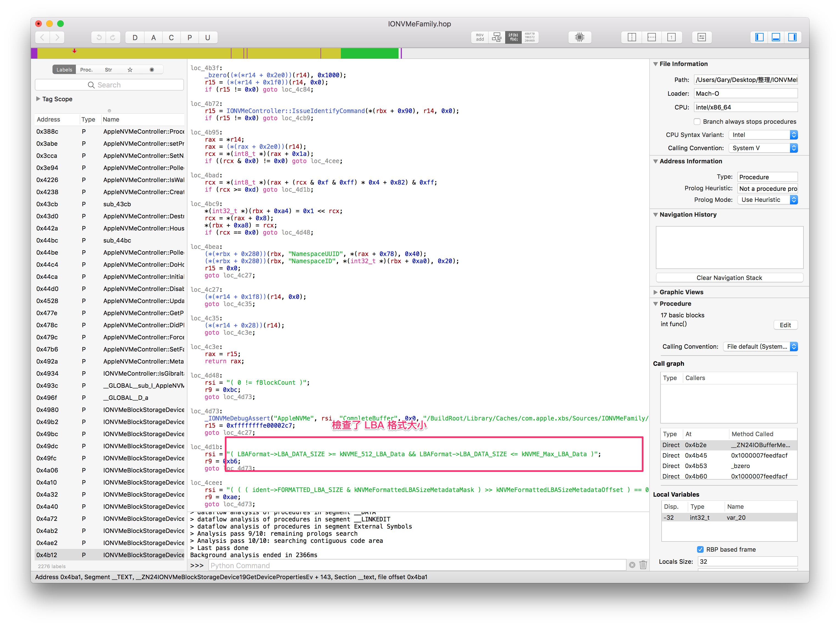Sort labels by Address column
Viewport: 840px width, 627px height.
(57, 119)
